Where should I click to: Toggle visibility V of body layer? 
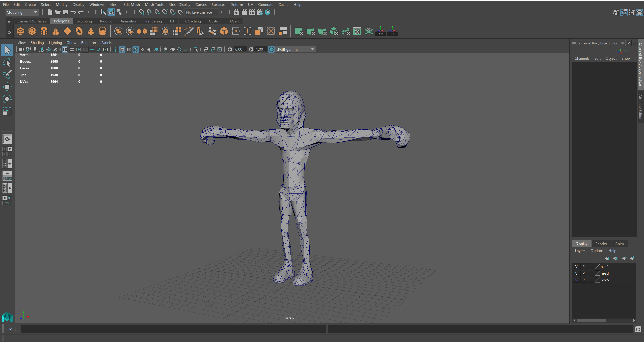click(x=576, y=280)
